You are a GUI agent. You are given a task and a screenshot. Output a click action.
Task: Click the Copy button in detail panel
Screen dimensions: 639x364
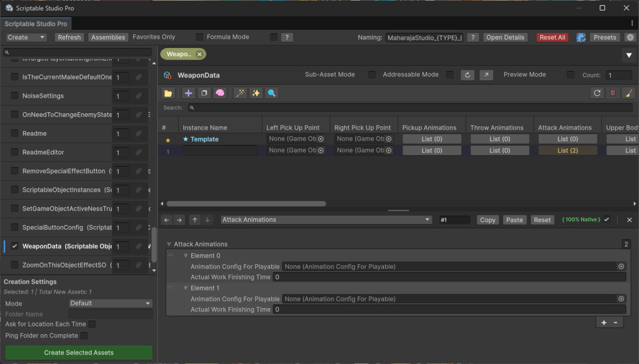pos(487,220)
